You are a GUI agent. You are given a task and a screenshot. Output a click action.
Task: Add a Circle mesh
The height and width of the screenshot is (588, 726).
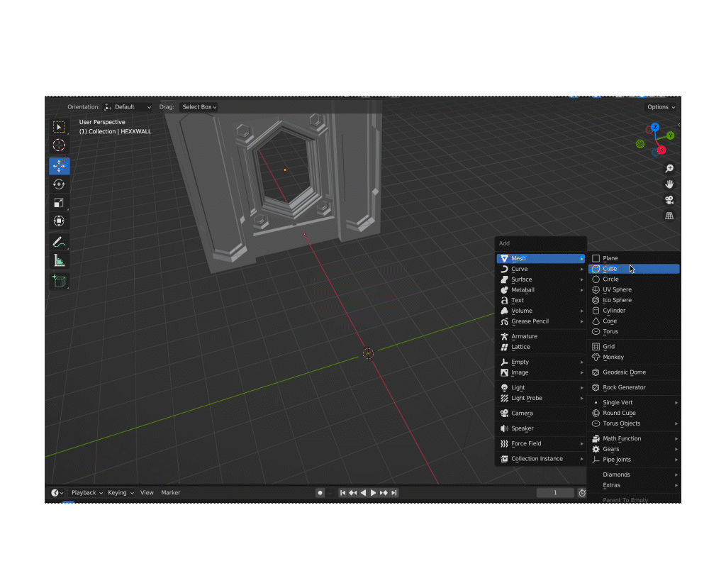634,279
